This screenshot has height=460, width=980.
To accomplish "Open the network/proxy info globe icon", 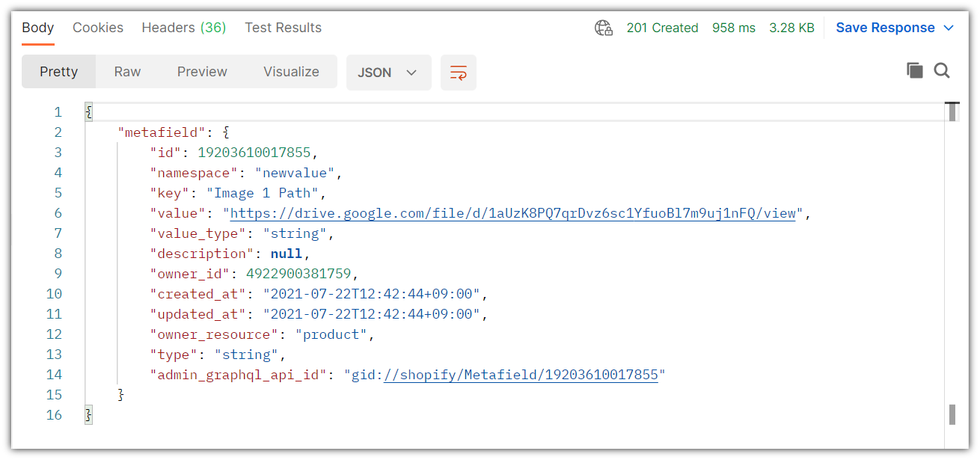I will pos(603,27).
